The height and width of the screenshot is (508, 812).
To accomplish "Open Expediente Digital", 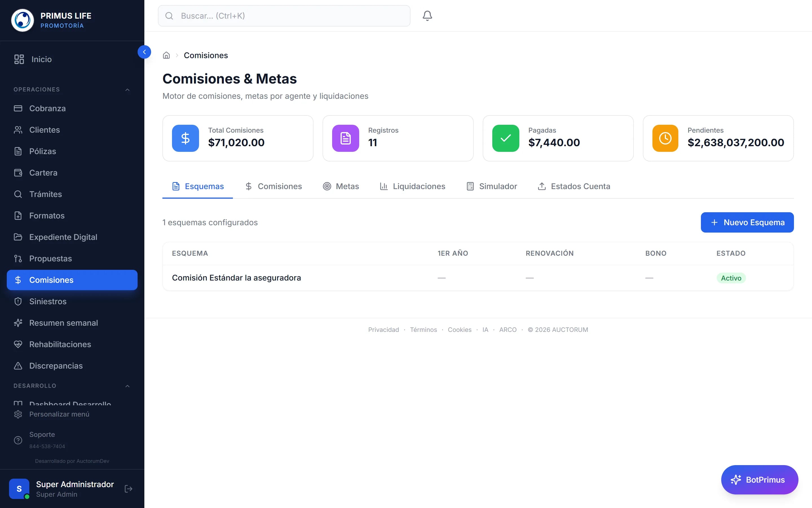I will (72, 237).
